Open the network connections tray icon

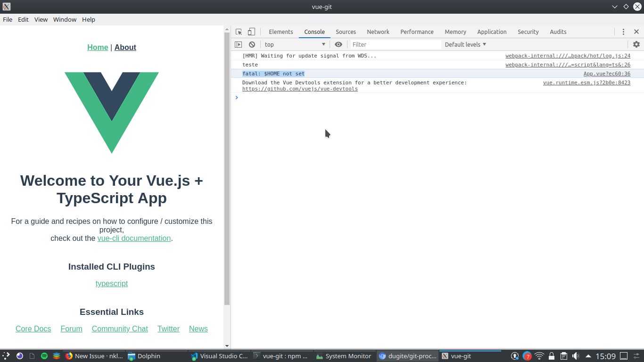pos(538,356)
